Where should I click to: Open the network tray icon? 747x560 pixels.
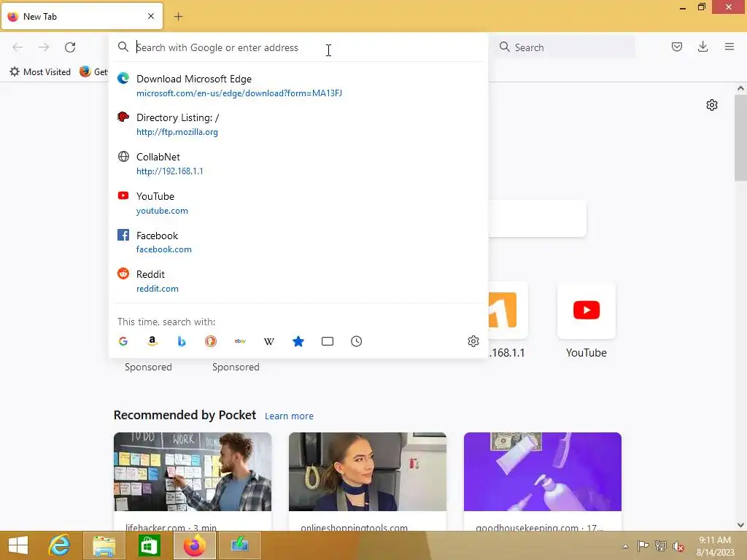click(661, 546)
